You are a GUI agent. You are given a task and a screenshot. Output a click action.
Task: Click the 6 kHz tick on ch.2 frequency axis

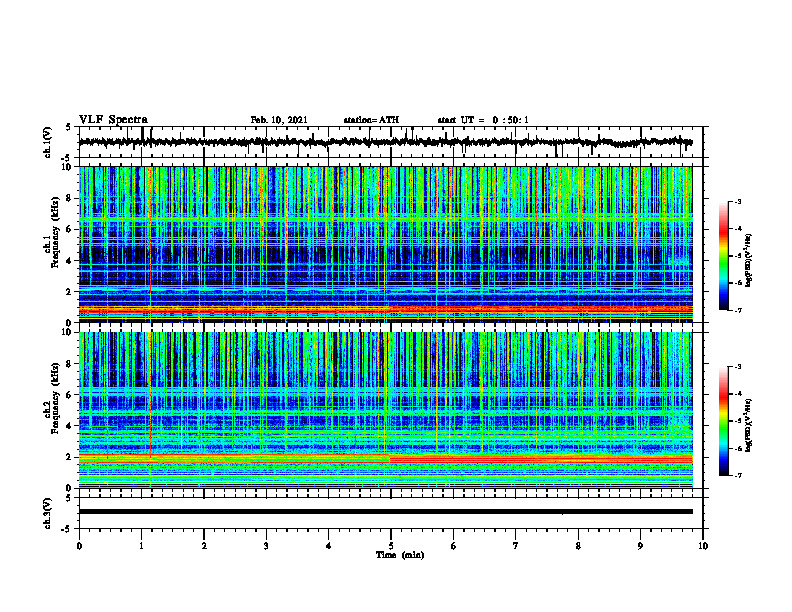70,394
